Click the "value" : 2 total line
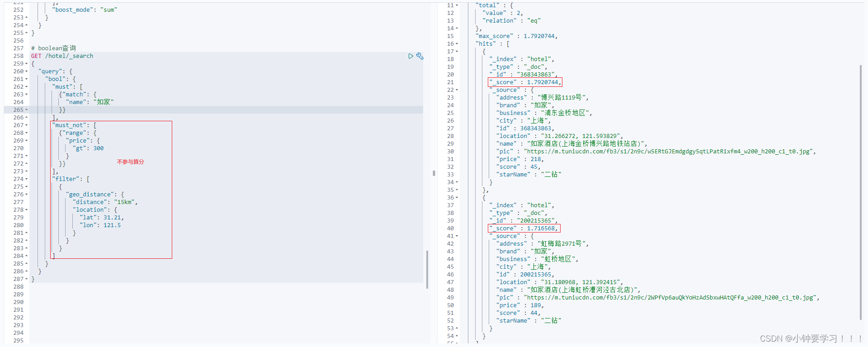The image size is (868, 347). (503, 13)
